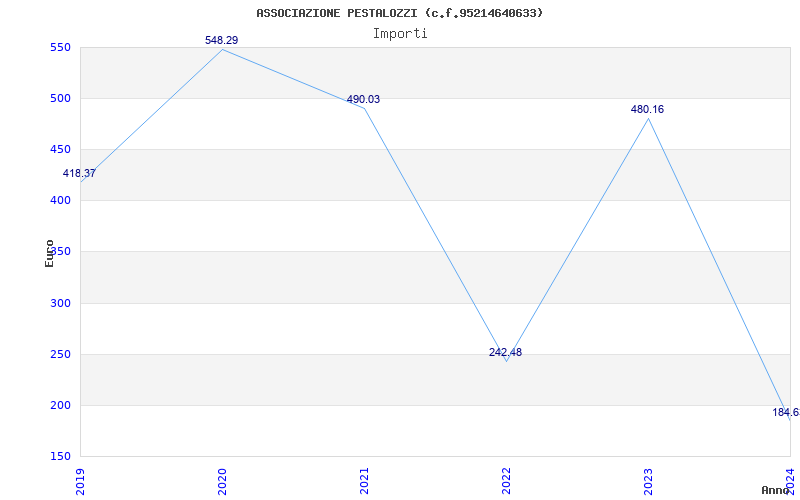This screenshot has height=500, width=800.
Task: Click the 150 y-axis tick label
Action: click(x=60, y=456)
